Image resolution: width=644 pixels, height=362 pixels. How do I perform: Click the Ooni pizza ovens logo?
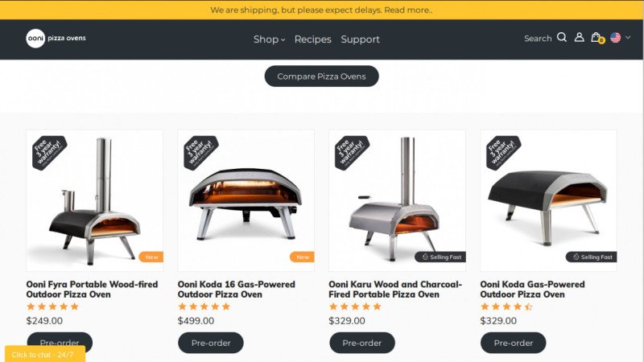click(56, 39)
